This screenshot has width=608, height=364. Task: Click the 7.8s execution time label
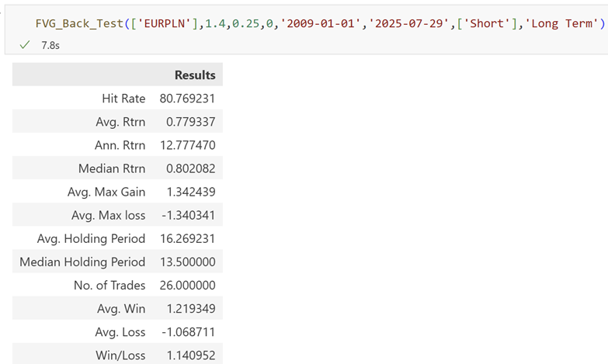tap(50, 46)
